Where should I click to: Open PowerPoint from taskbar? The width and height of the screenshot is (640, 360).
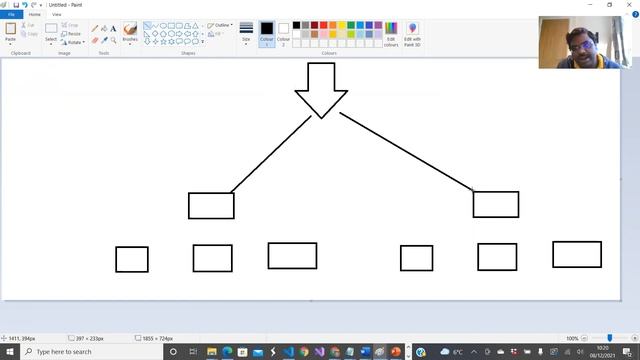coord(396,351)
